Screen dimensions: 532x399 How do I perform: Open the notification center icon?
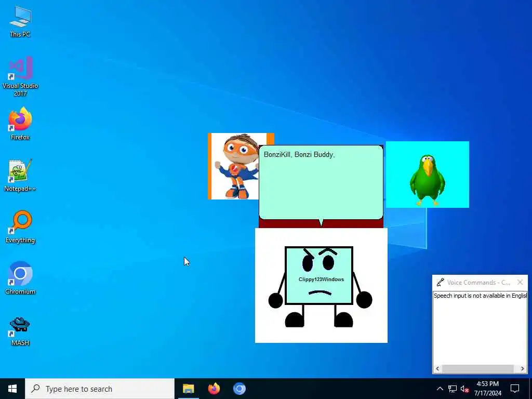(x=515, y=389)
